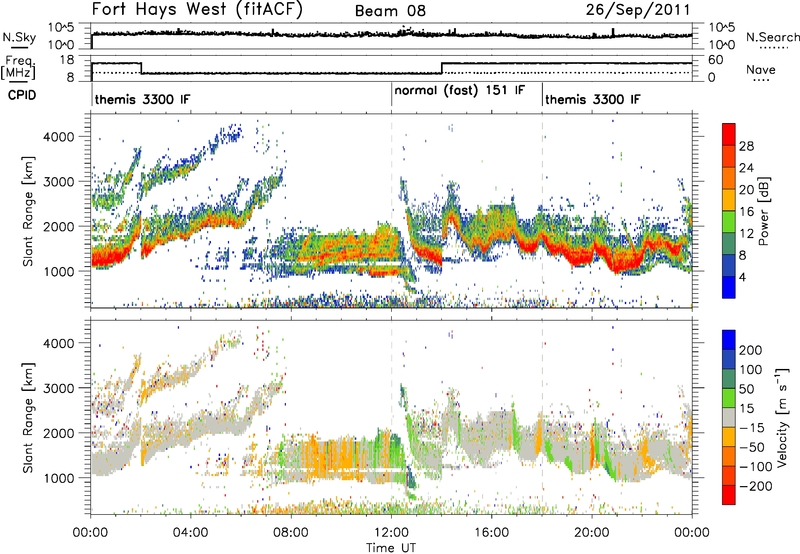
Task: Click the 'Power [dB]' color bar title
Action: pos(764,211)
